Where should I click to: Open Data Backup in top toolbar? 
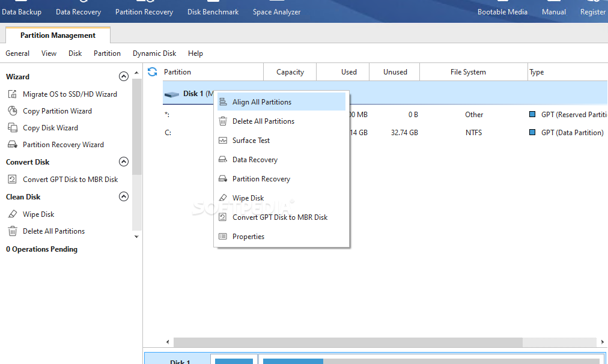click(x=22, y=11)
